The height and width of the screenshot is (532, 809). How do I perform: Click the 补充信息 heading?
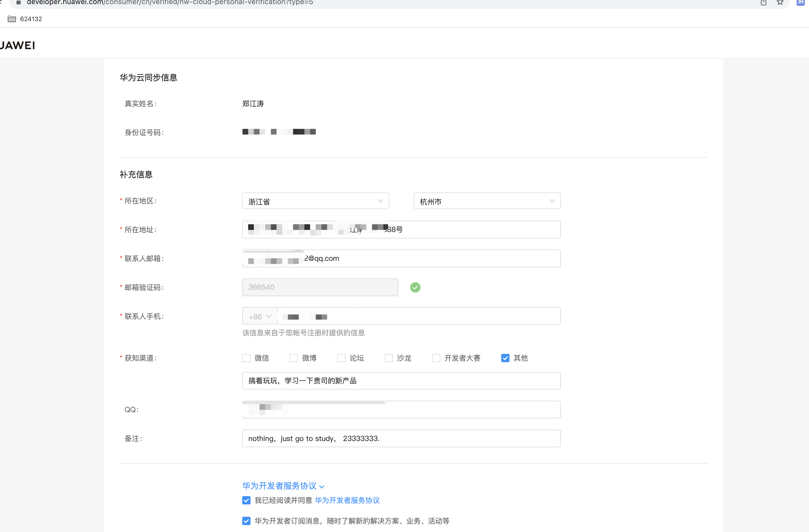[136, 174]
